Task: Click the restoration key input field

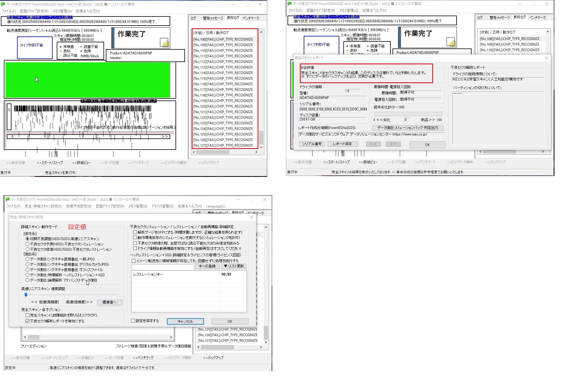Action: click(x=163, y=267)
